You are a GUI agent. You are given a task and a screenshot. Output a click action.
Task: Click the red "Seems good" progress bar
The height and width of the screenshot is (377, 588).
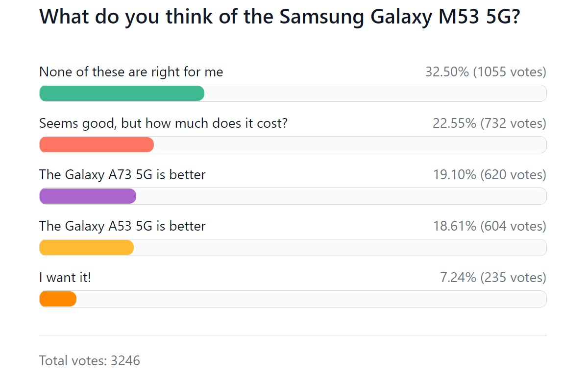pos(97,144)
